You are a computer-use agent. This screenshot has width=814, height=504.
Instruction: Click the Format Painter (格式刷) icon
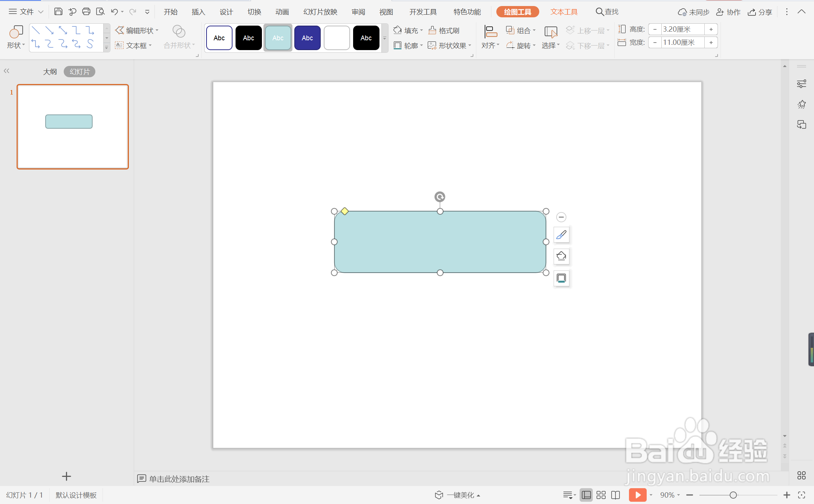[x=433, y=30]
